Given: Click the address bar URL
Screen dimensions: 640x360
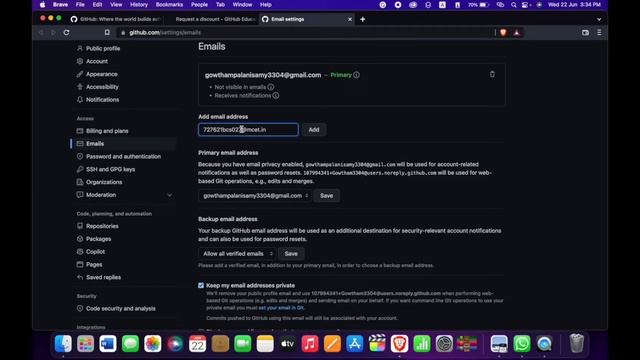Looking at the screenshot, I should coord(165,33).
